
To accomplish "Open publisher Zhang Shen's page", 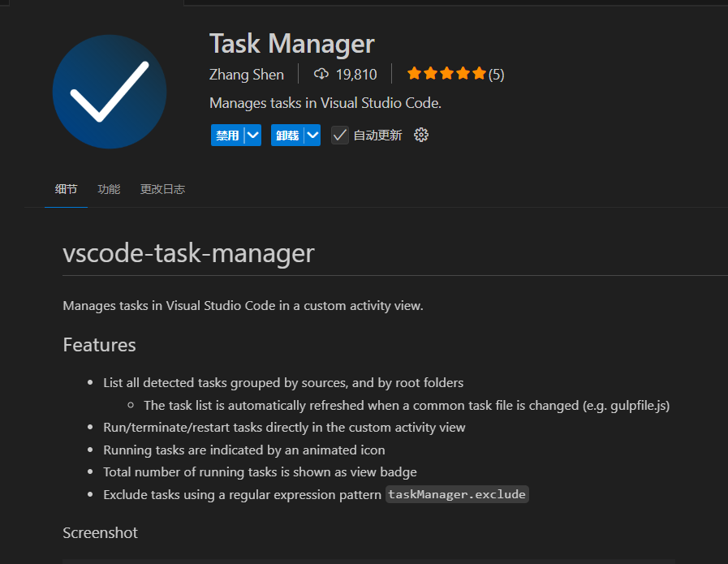I will pos(247,75).
